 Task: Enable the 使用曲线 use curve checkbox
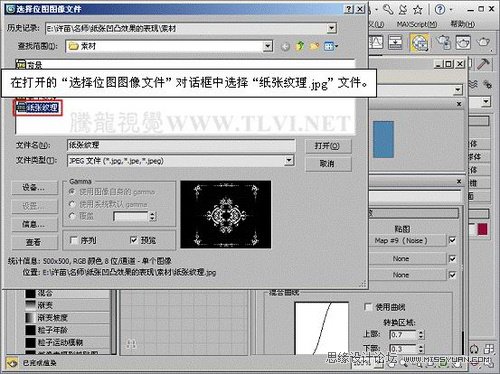point(368,307)
